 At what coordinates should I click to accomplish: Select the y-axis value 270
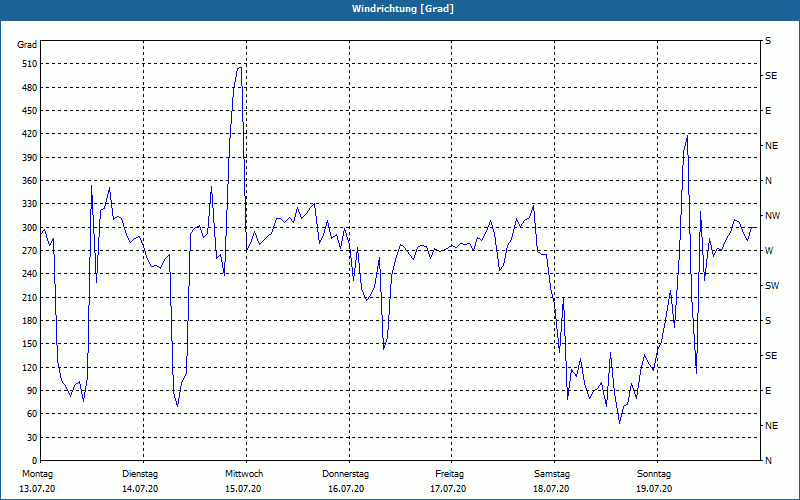click(x=30, y=251)
